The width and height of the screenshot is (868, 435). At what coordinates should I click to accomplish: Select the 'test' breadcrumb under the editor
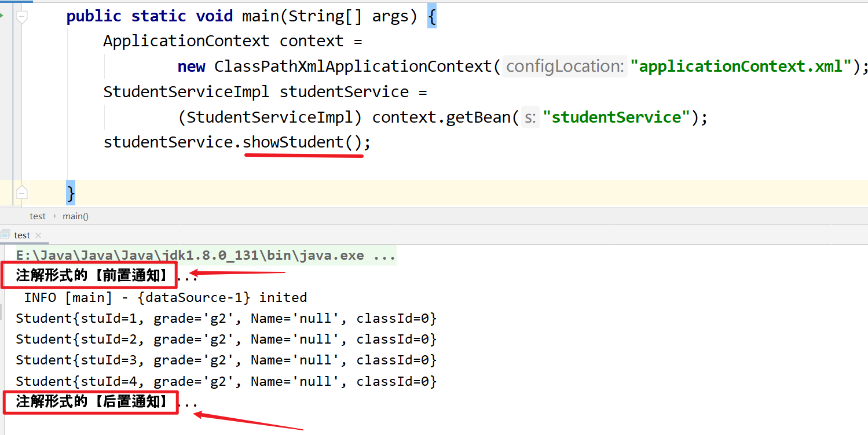click(x=38, y=216)
